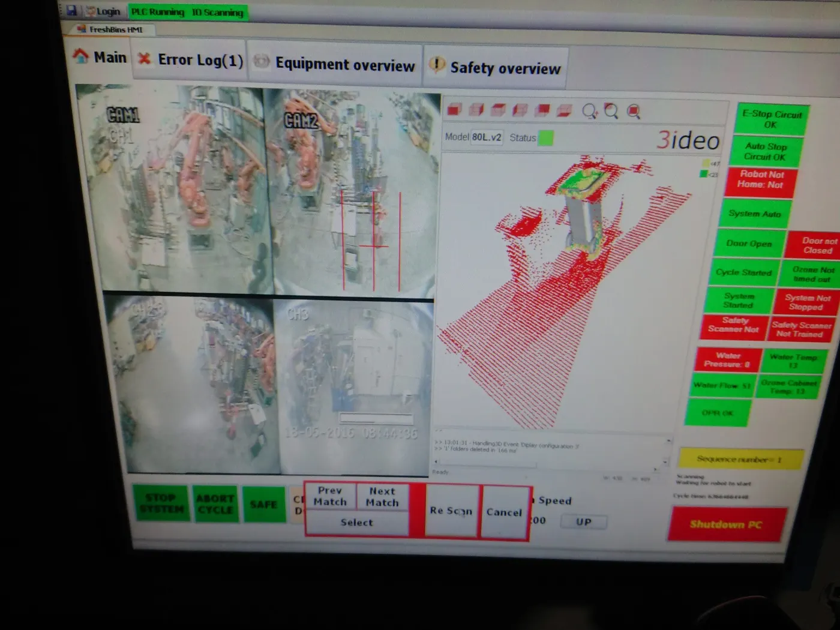Image resolution: width=840 pixels, height=630 pixels.
Task: Click the Safety Scanner Not Trained indicator
Action: [802, 329]
